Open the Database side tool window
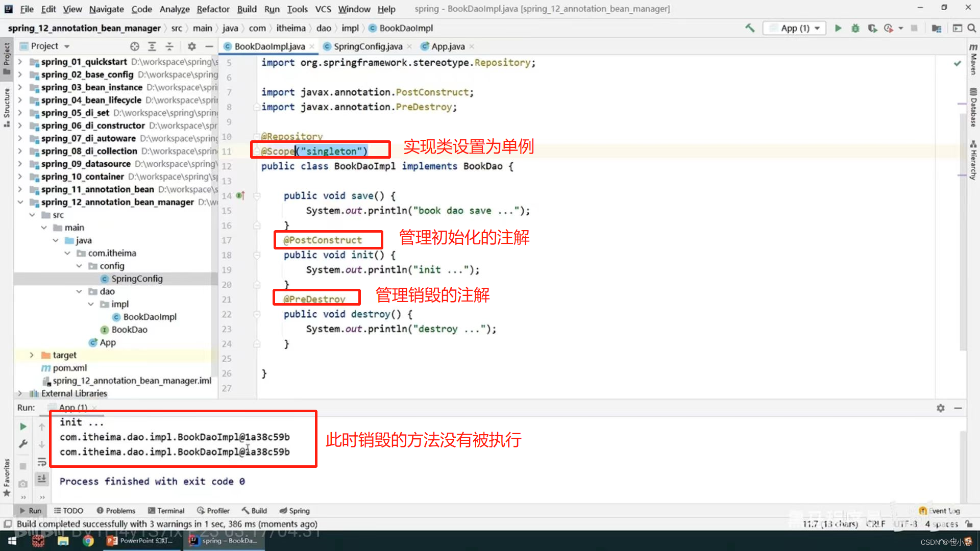 [973, 108]
